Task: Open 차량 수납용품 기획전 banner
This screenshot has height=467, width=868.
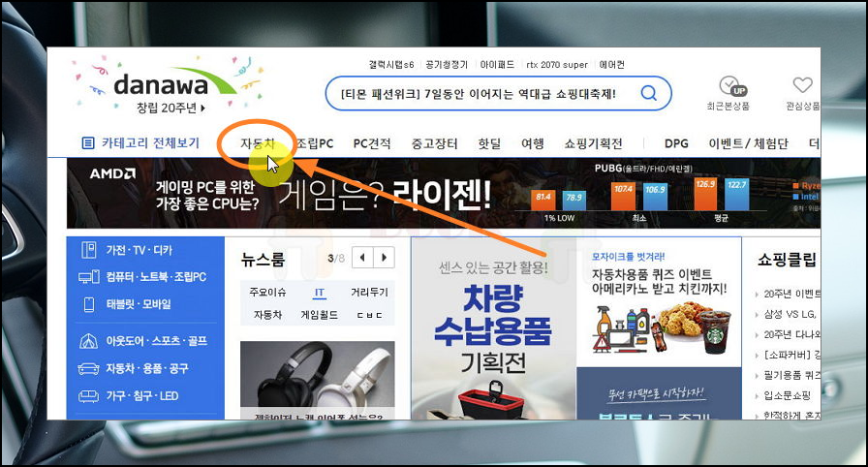Action: point(494,328)
